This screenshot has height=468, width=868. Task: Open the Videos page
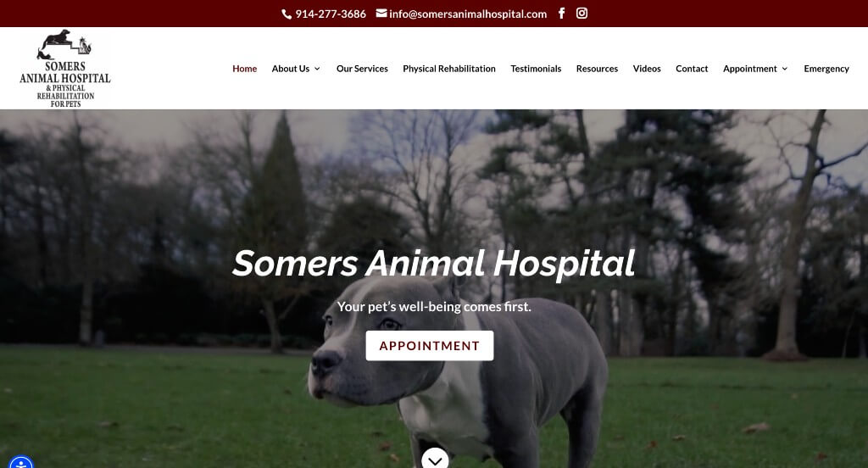[x=647, y=69]
